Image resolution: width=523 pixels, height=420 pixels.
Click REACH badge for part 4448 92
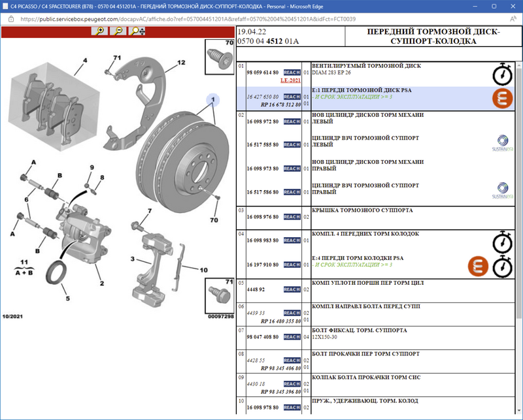(292, 289)
